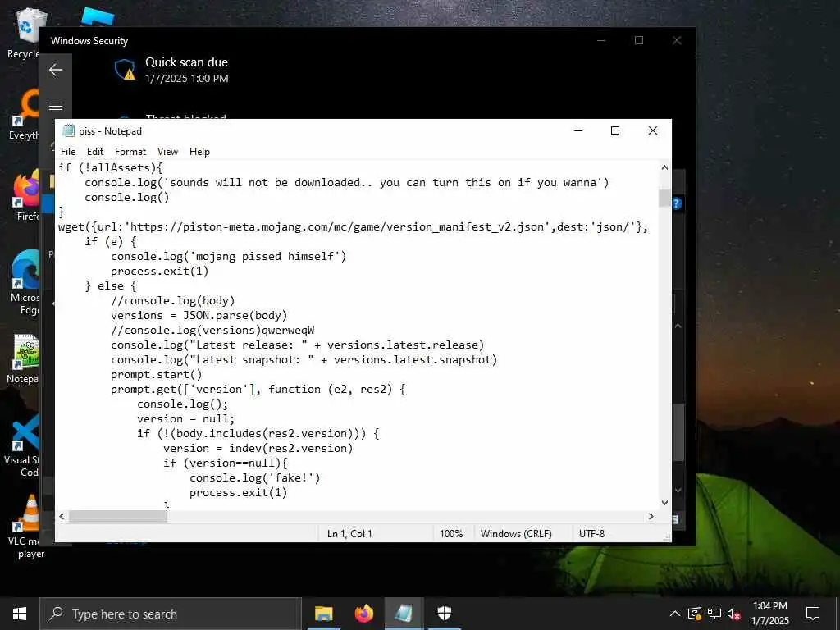Image resolution: width=840 pixels, height=630 pixels.
Task: Click the Notepad horizontal scrollbar right arrow
Action: [651, 517]
